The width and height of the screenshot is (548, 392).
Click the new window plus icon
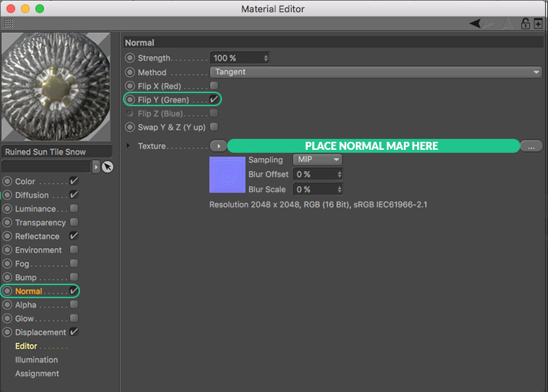click(x=538, y=23)
